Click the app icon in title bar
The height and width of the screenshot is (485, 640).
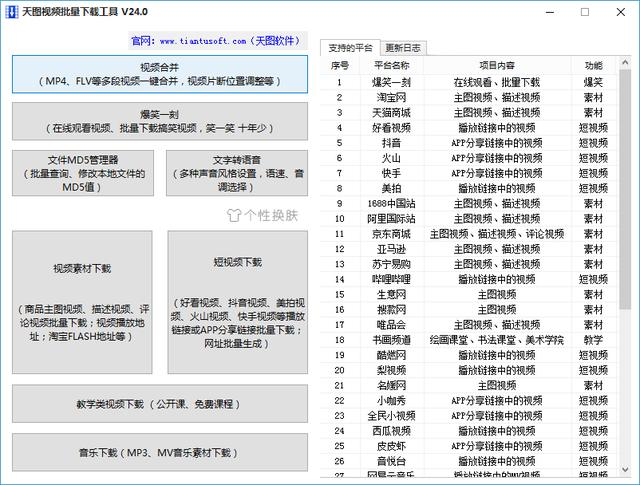click(x=11, y=12)
